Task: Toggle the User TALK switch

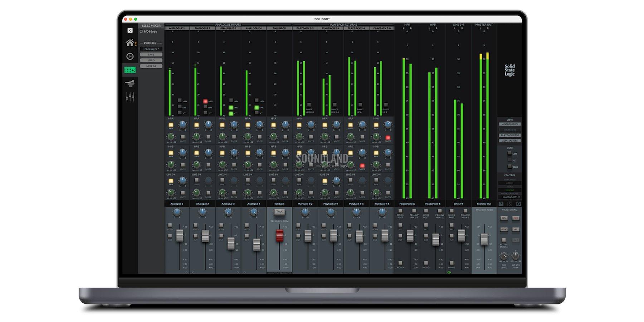Action: pyautogui.click(x=509, y=167)
